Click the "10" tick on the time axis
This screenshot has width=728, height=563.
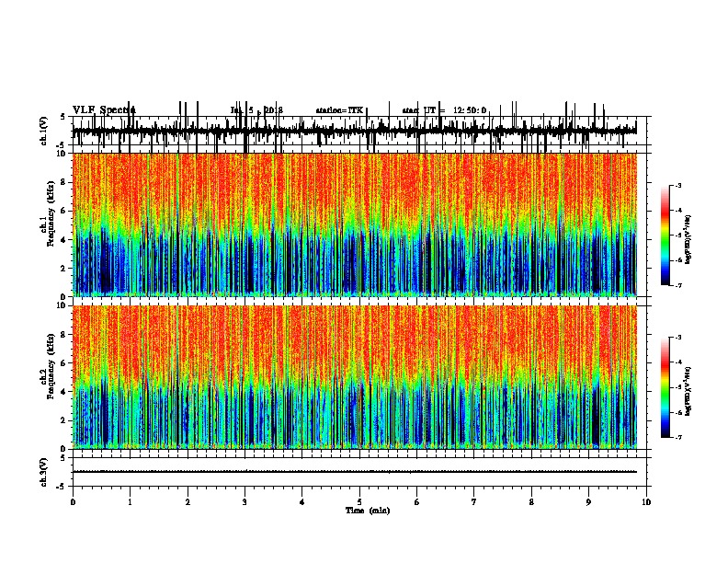(x=646, y=502)
